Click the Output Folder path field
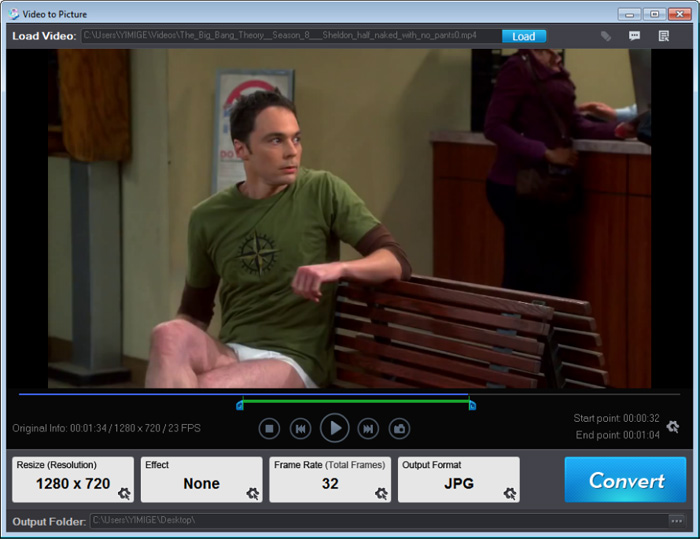The width and height of the screenshot is (700, 539). coord(379,521)
